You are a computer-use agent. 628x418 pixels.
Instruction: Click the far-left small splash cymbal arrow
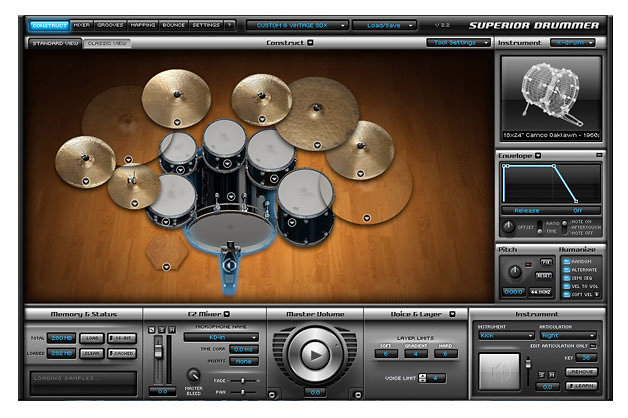point(86,181)
